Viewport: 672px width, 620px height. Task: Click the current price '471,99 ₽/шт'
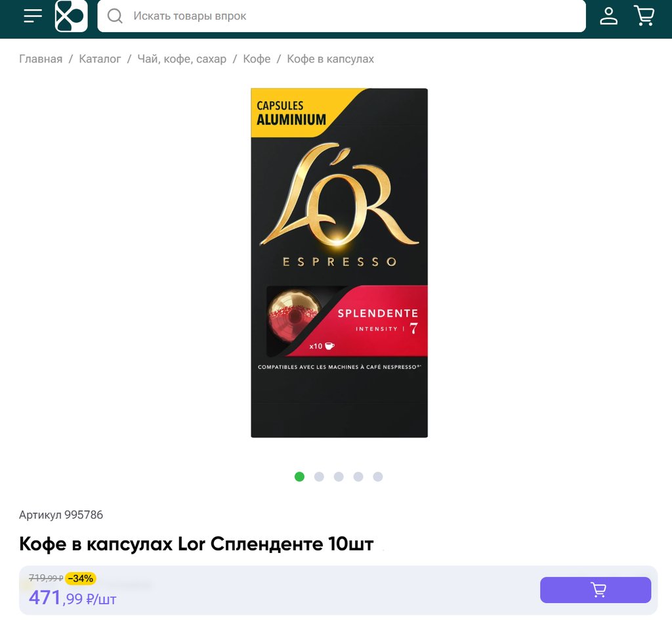click(x=72, y=598)
